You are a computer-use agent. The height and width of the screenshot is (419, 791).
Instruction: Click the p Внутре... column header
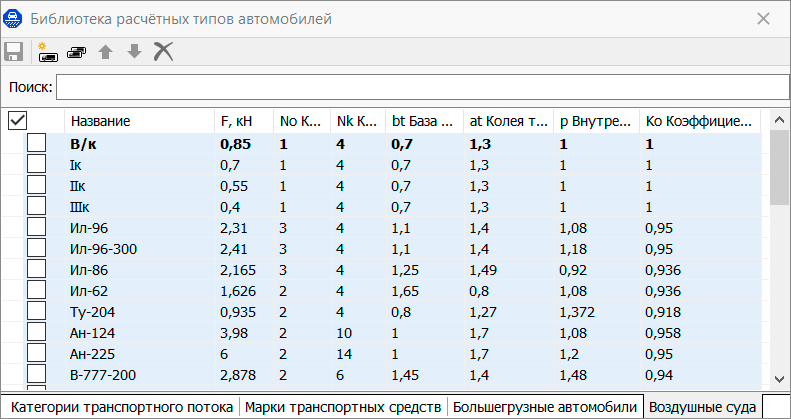coord(596,121)
